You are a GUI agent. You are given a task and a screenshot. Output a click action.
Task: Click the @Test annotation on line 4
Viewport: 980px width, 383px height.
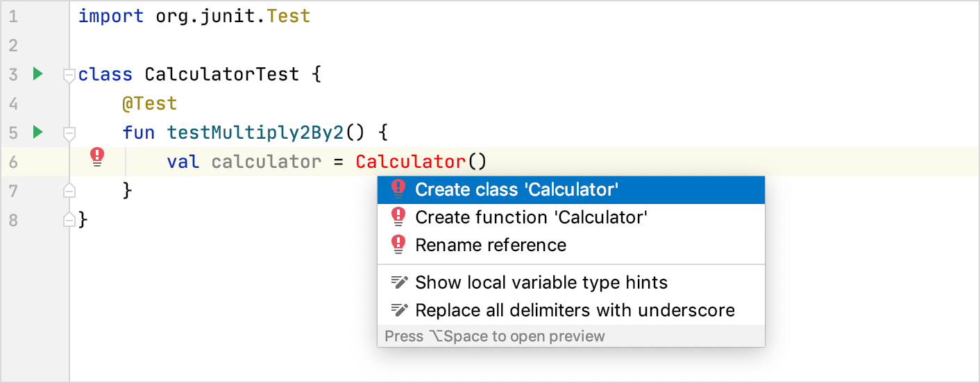click(x=149, y=103)
